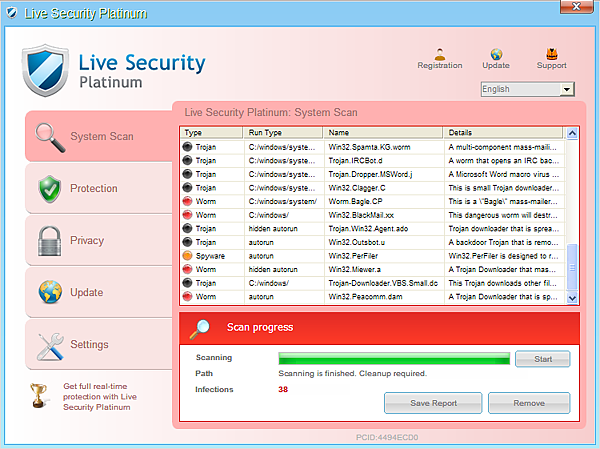This screenshot has width=600, height=449.
Task: Click the scroll down arrow of threat list
Action: click(x=572, y=298)
